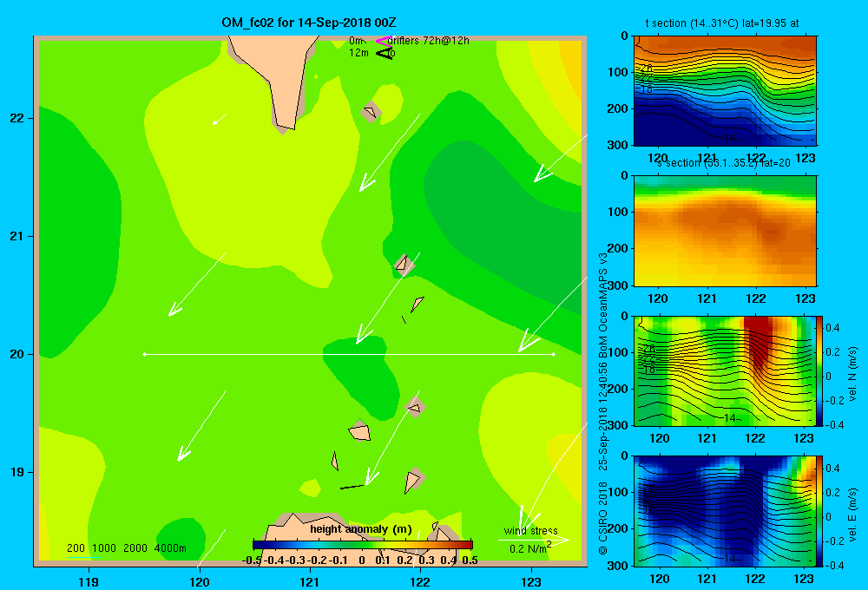Click the 'vel. E (m/s)' axis label
Image resolution: width=868 pixels, height=590 pixels.
tap(852, 515)
